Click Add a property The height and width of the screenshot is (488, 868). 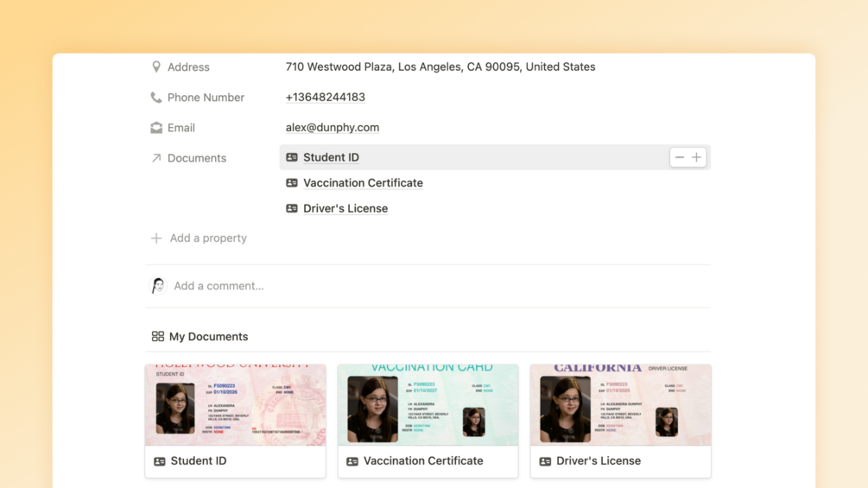199,238
